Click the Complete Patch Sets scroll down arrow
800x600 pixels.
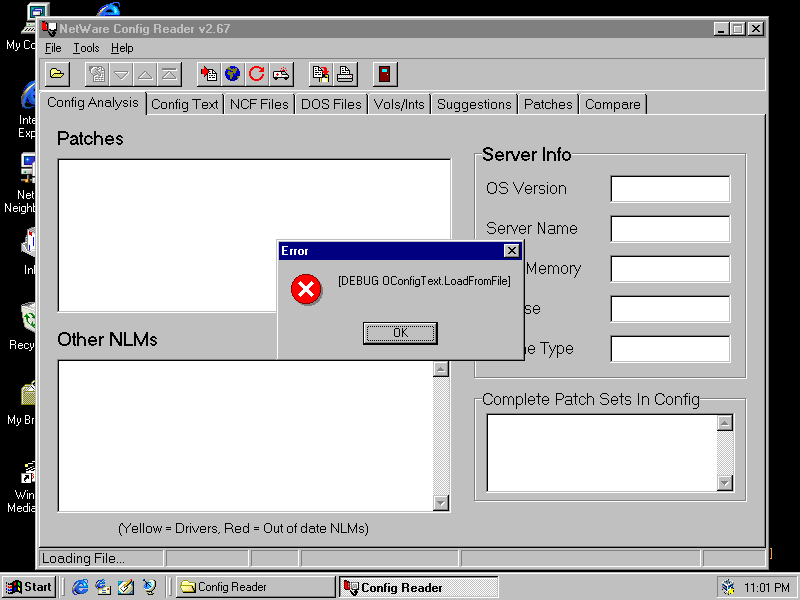click(725, 483)
